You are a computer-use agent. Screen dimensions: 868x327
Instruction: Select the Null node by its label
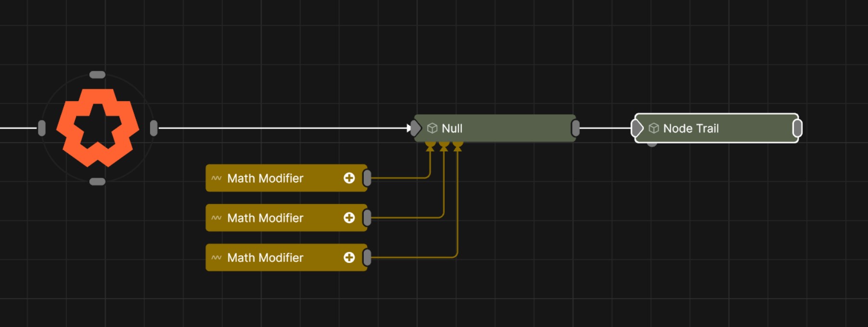[x=452, y=129]
